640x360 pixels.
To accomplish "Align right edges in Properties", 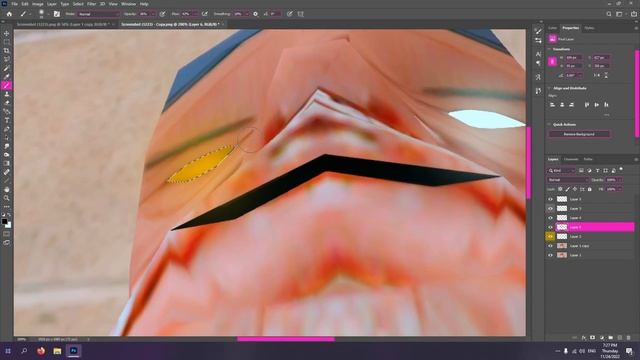I will tap(571, 105).
